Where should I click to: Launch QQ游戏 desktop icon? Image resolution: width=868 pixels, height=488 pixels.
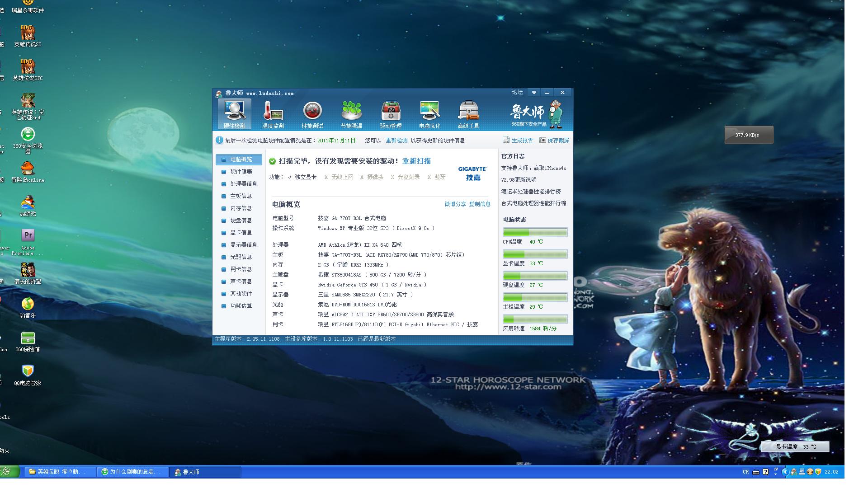pos(28,206)
